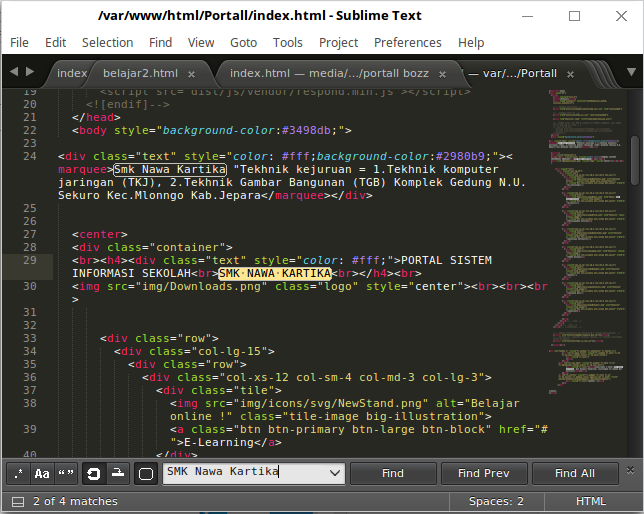Toggle case sensitive search (Aa)
Screen dimensions: 644x514
pos(41,474)
